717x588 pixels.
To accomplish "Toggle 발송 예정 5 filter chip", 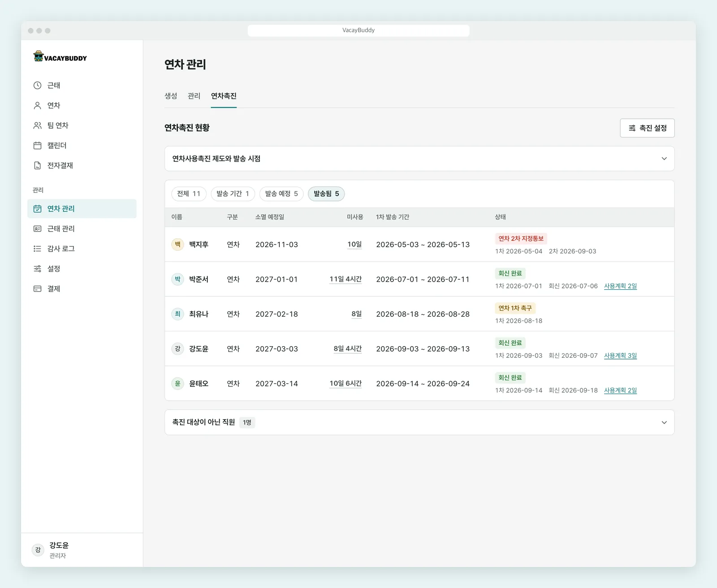I will point(281,194).
